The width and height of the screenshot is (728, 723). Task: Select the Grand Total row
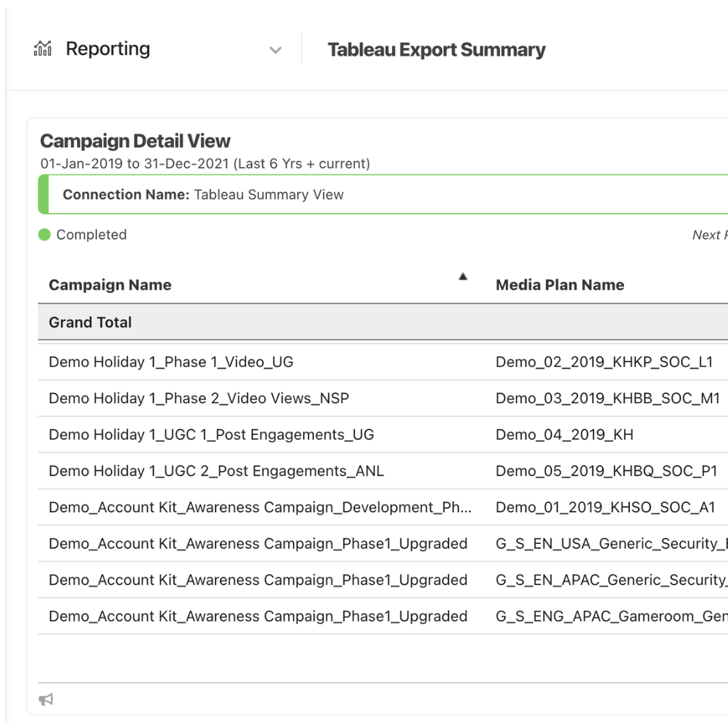pyautogui.click(x=91, y=323)
